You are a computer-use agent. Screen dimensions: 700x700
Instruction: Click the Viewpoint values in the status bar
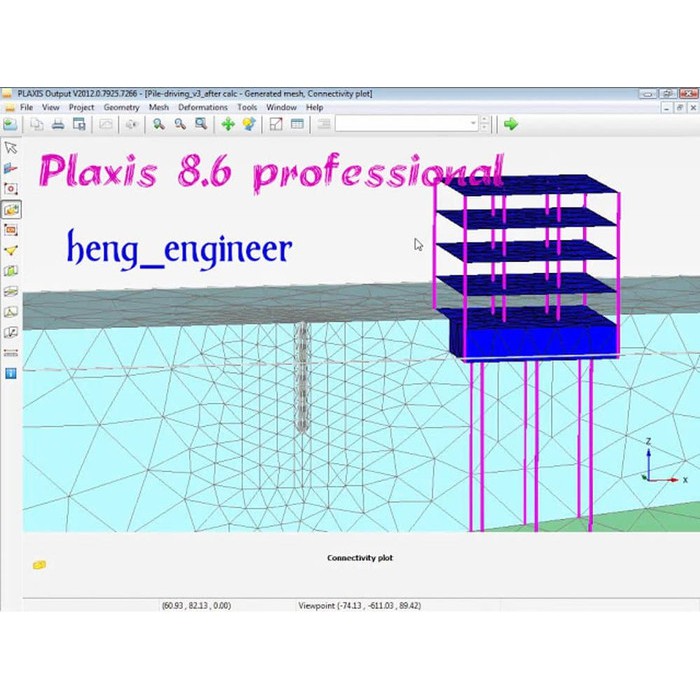(x=359, y=606)
